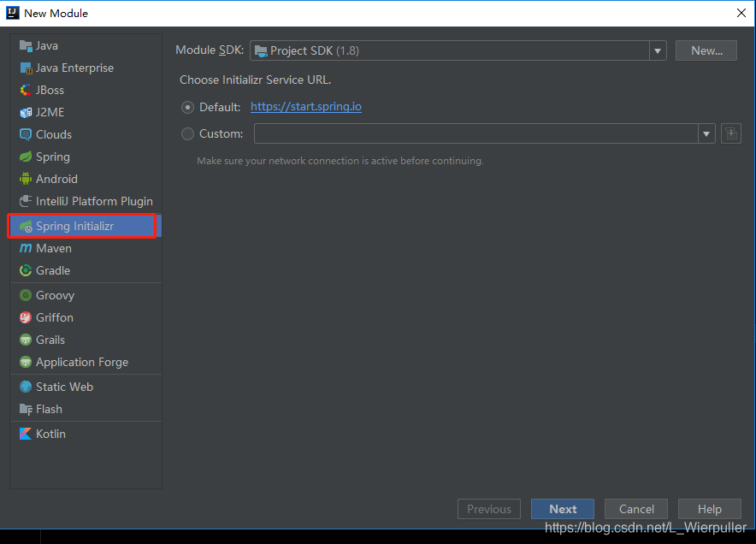The height and width of the screenshot is (544, 756).
Task: Pick the J2ME icon
Action: click(x=26, y=112)
